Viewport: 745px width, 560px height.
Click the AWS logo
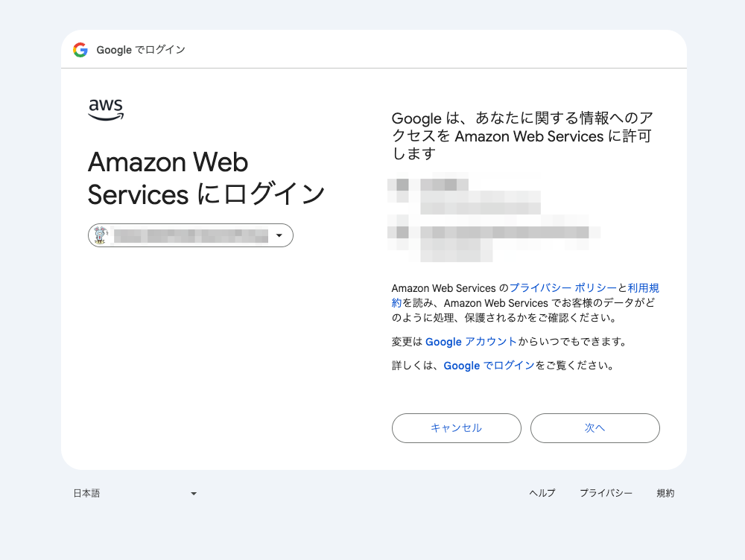tap(106, 109)
